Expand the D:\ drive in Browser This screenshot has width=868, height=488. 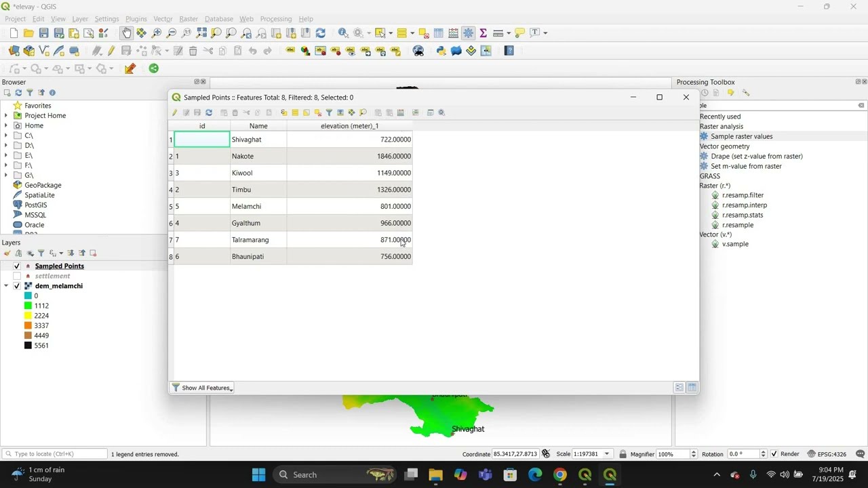coord(6,146)
